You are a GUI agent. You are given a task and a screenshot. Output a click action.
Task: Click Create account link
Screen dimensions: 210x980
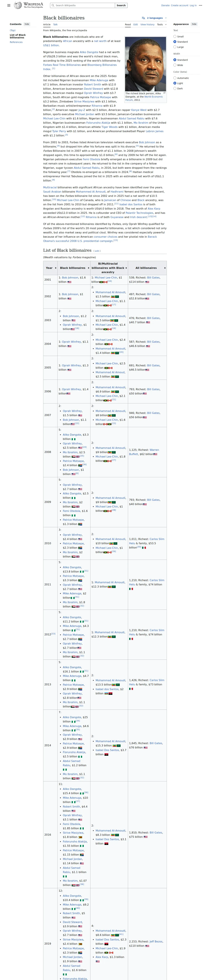[x=180, y=5]
